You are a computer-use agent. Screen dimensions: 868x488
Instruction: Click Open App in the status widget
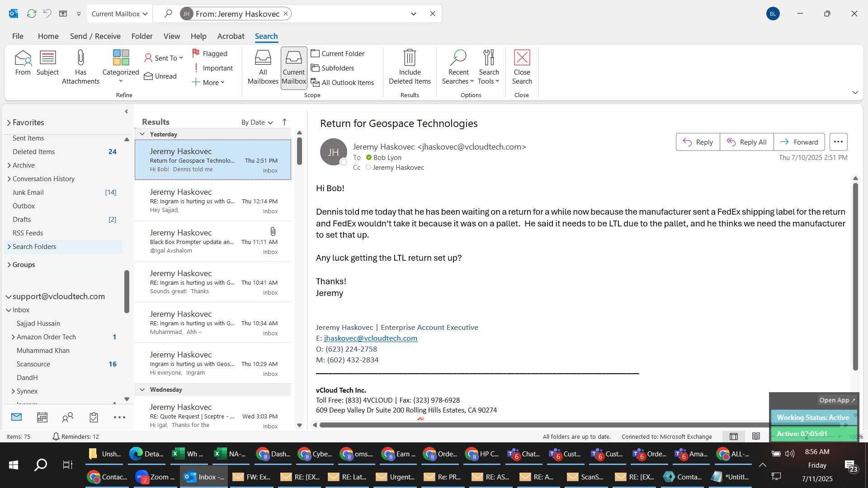(x=837, y=400)
